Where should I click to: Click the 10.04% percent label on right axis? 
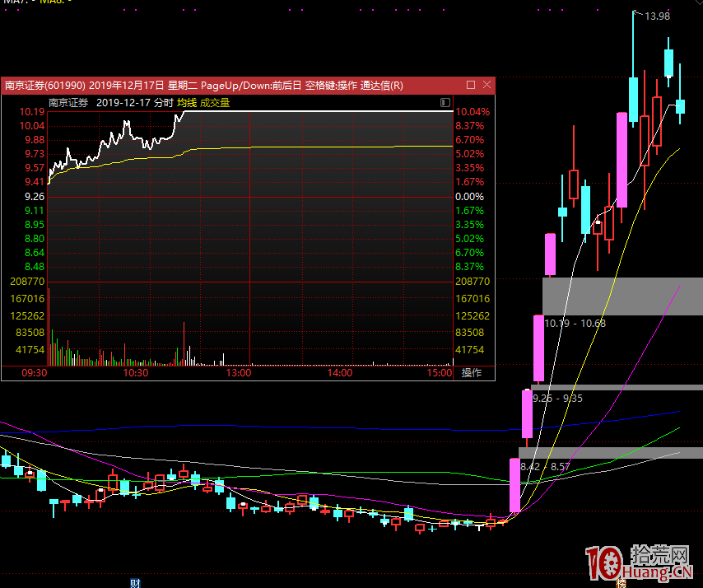(x=473, y=112)
